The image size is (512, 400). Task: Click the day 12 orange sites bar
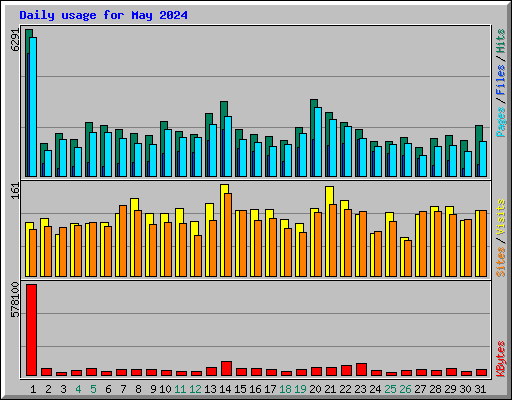pyautogui.click(x=198, y=256)
